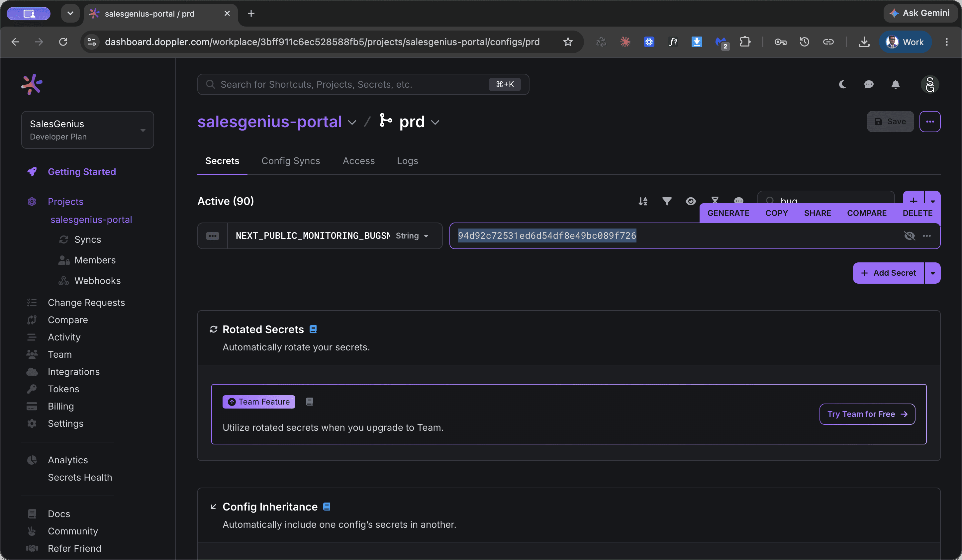Click the secret value field 94d92c72531ed...
Screen dimensions: 962x560
point(695,236)
